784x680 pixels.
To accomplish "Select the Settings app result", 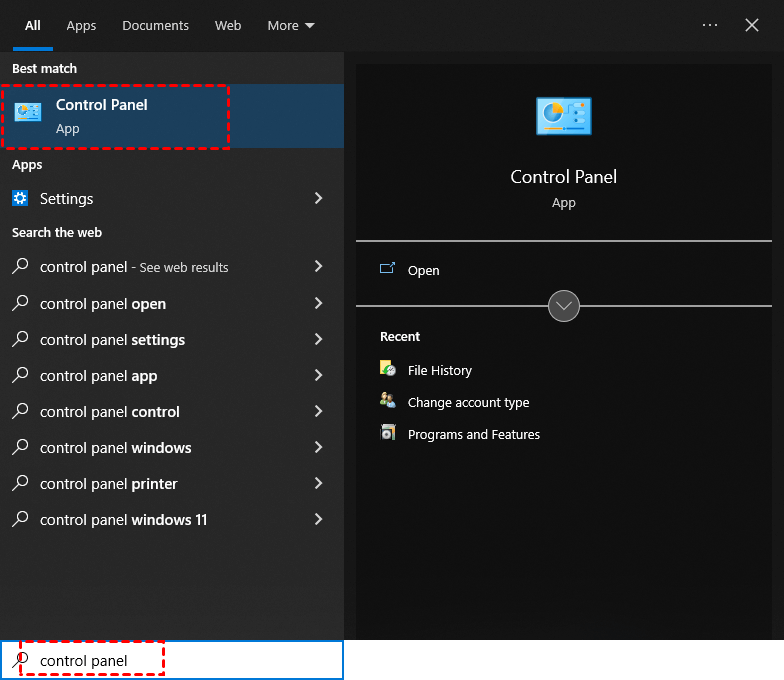I will click(172, 198).
